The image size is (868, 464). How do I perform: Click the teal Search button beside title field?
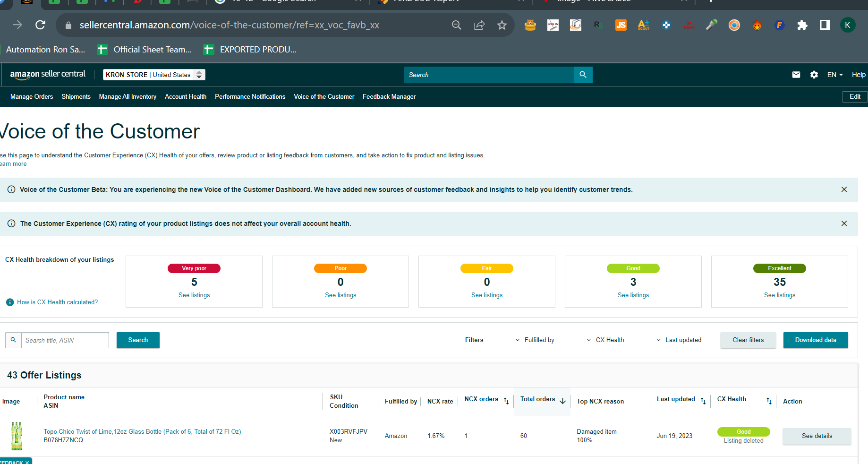pyautogui.click(x=138, y=340)
